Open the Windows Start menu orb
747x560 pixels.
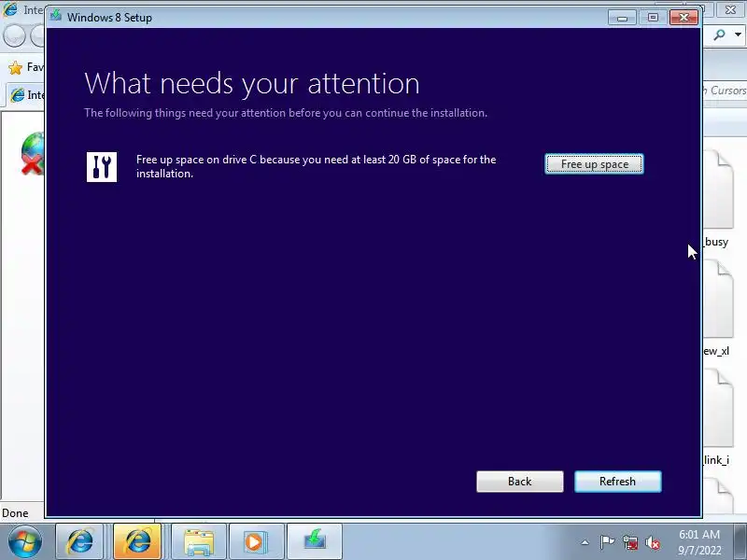coord(24,541)
